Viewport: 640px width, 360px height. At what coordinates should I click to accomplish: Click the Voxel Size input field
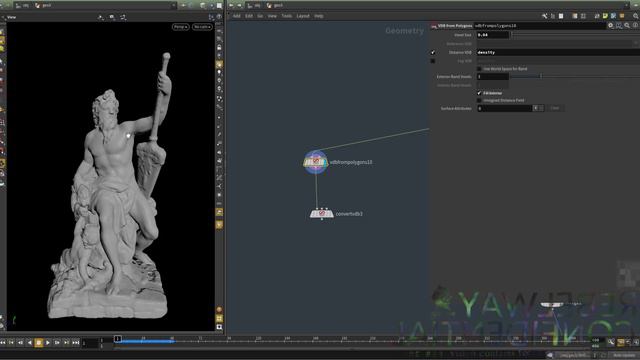point(493,35)
